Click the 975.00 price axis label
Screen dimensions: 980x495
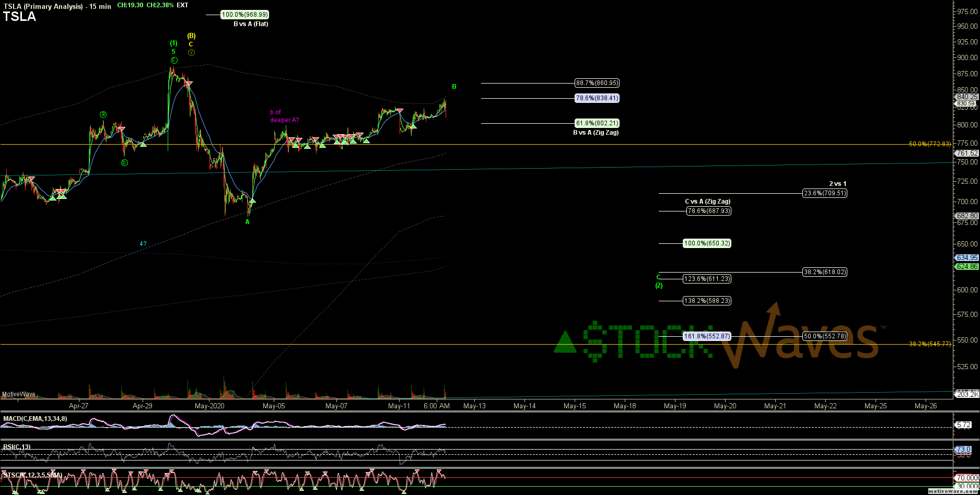tap(967, 11)
